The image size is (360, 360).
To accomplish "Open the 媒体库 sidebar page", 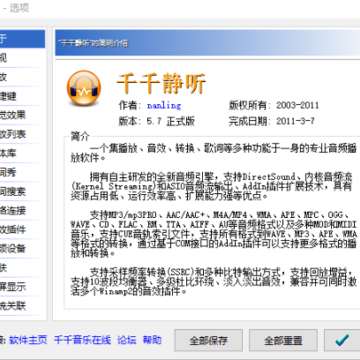I will tap(22, 153).
